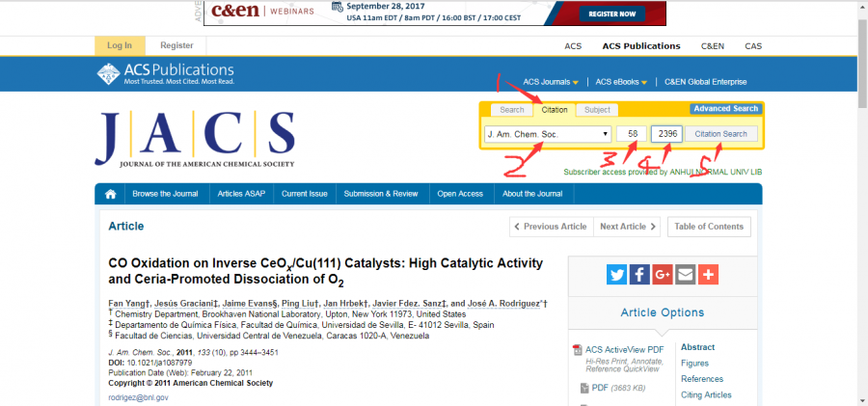868x406 pixels.
Task: Open the PDF (3683 KB) link
Action: (x=618, y=388)
